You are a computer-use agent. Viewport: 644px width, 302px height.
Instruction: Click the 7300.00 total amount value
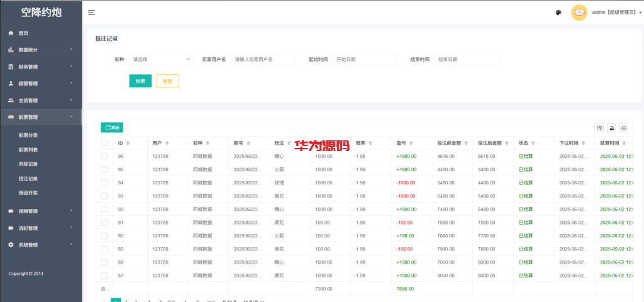[x=324, y=289]
